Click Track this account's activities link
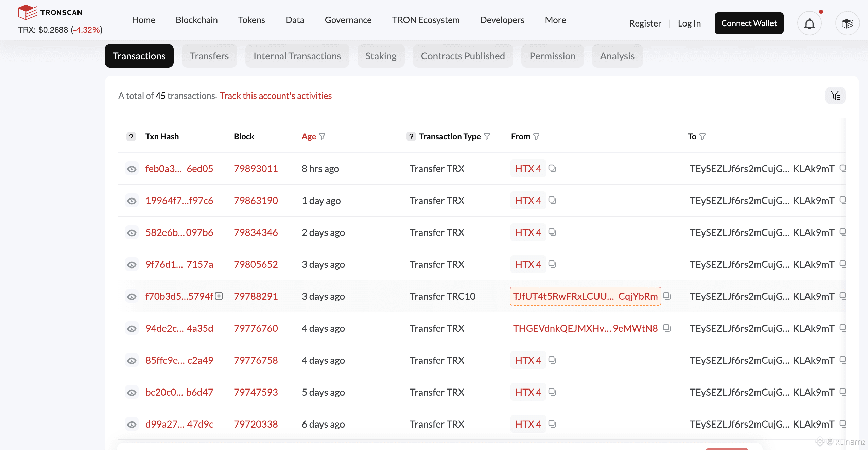This screenshot has height=450, width=868. click(276, 96)
